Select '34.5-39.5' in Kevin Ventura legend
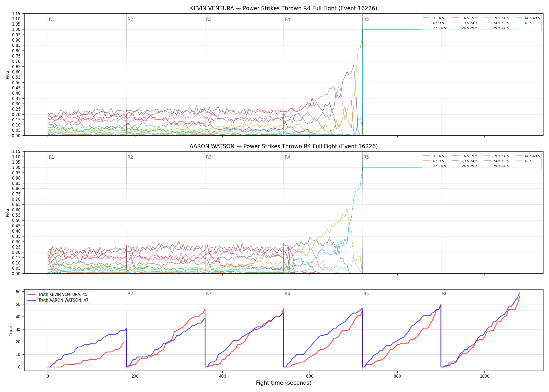 point(496,23)
